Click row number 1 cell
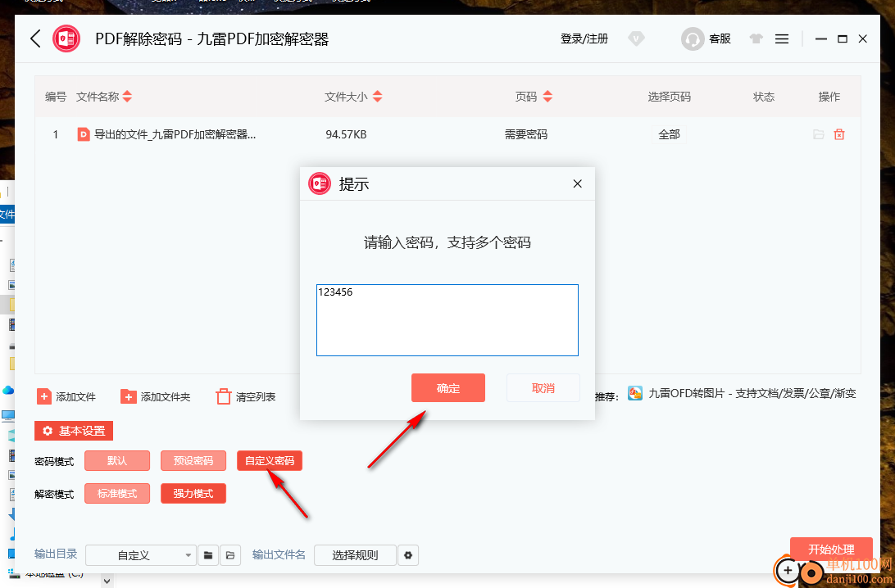The width and height of the screenshot is (895, 588). [56, 134]
